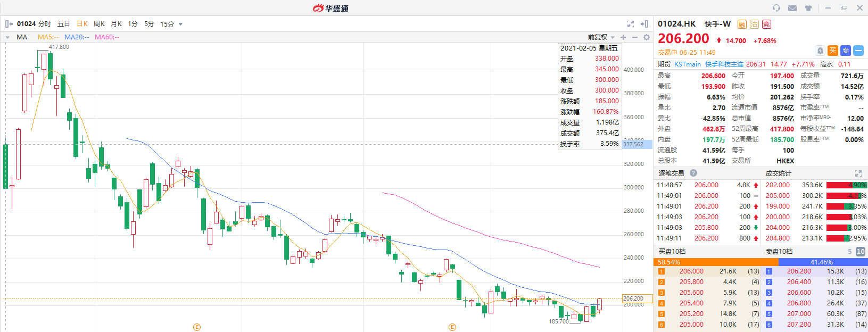Select ask level 5 price 207.000
The image size is (868, 332).
799,314
